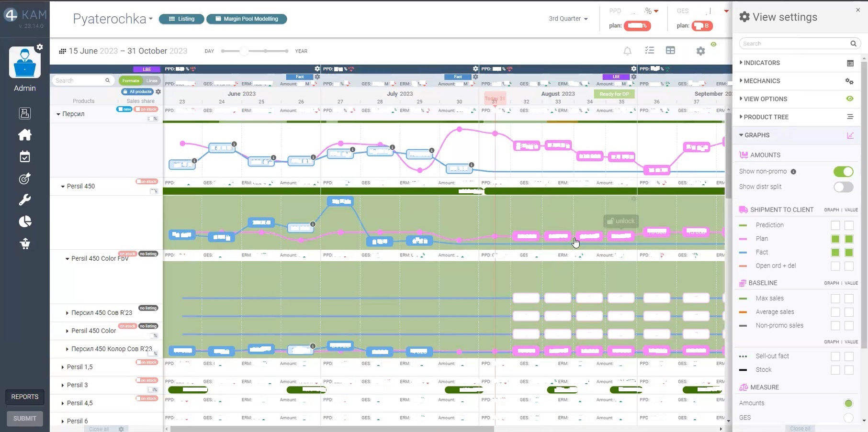The height and width of the screenshot is (432, 868).
Task: Enable Show distr split switch
Action: (843, 187)
